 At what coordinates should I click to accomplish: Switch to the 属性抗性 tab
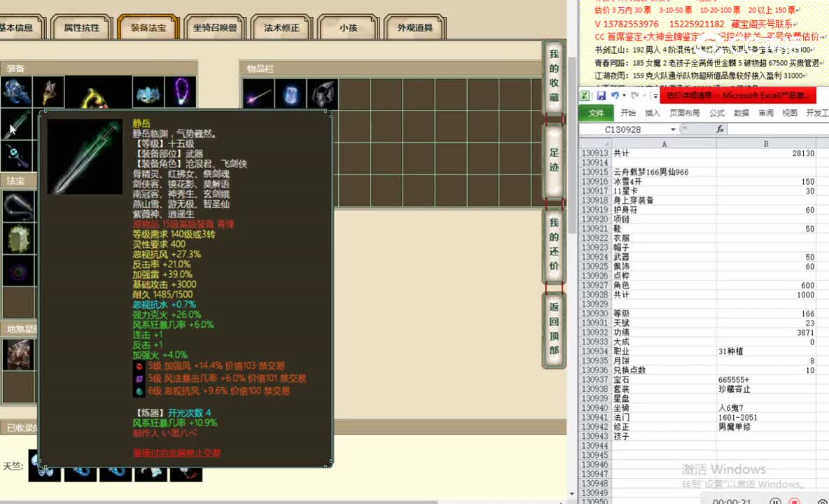[x=81, y=27]
